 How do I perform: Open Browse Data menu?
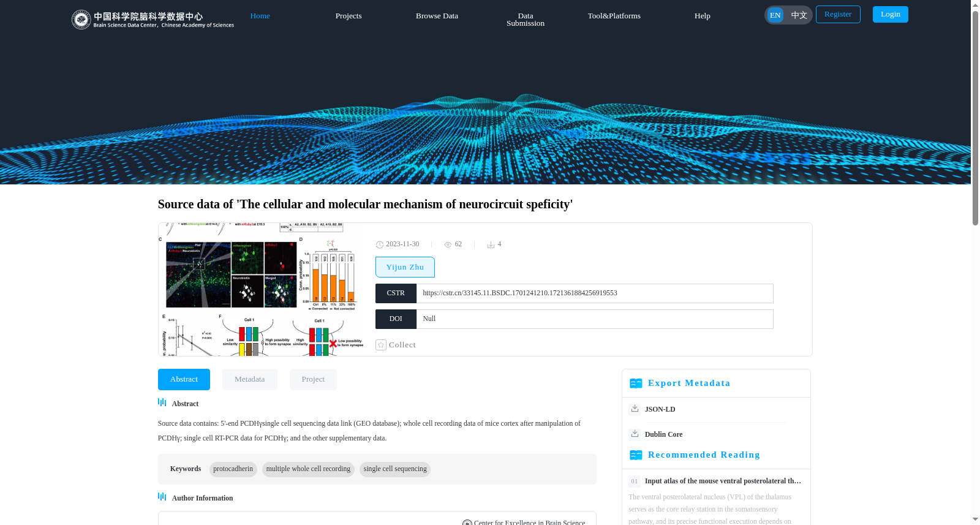point(437,16)
